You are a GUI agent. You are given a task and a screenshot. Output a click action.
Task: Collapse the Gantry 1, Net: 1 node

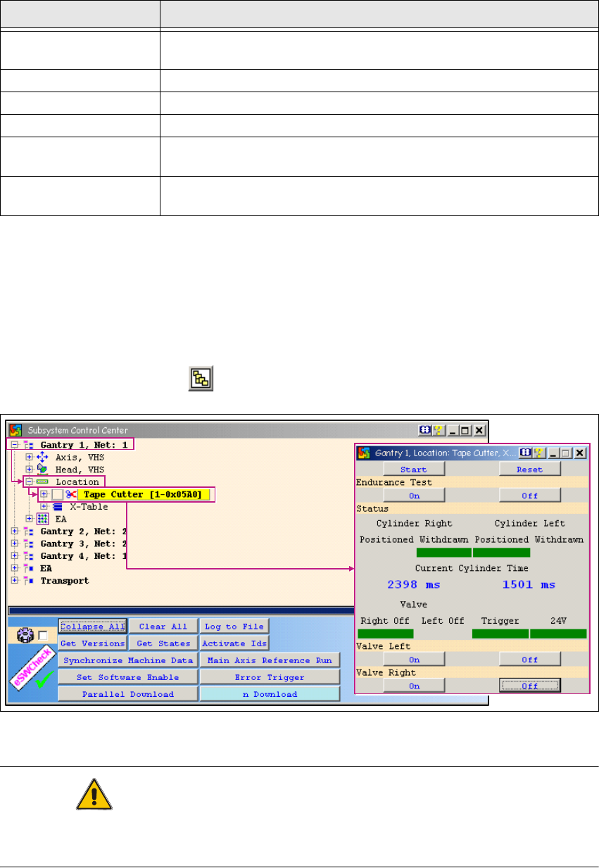click(x=15, y=445)
